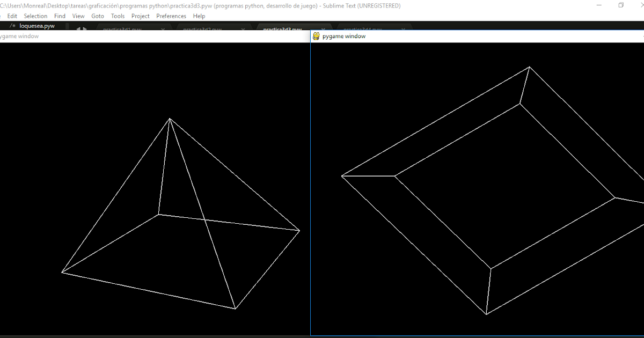644x338 pixels.
Task: Open the Help menu
Action: pos(199,16)
